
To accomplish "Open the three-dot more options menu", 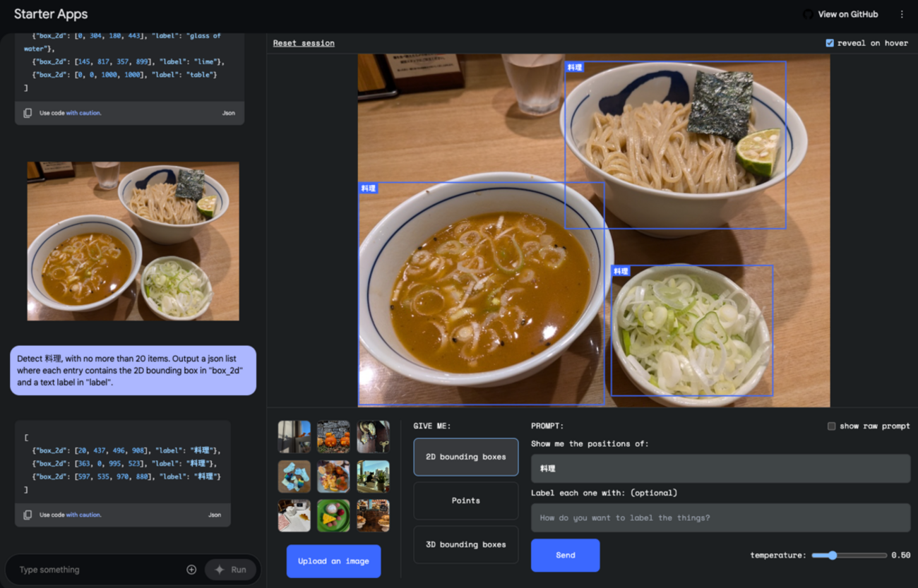I will click(902, 14).
